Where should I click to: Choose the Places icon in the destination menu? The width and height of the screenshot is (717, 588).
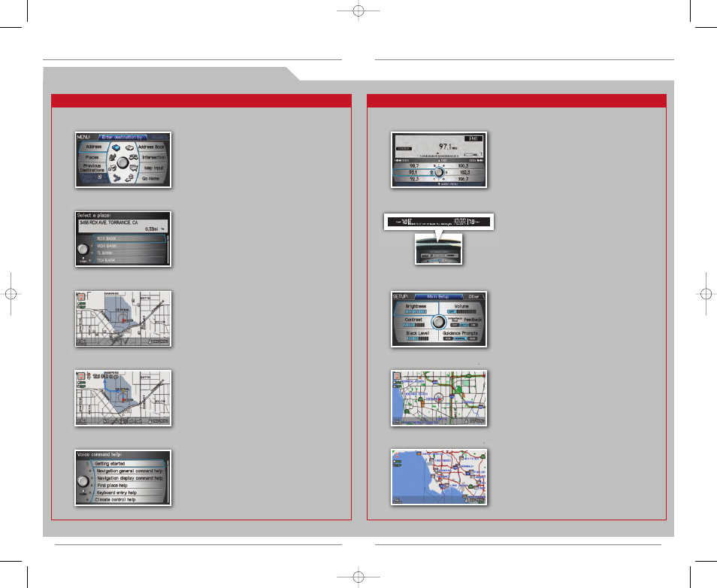pyautogui.click(x=113, y=157)
